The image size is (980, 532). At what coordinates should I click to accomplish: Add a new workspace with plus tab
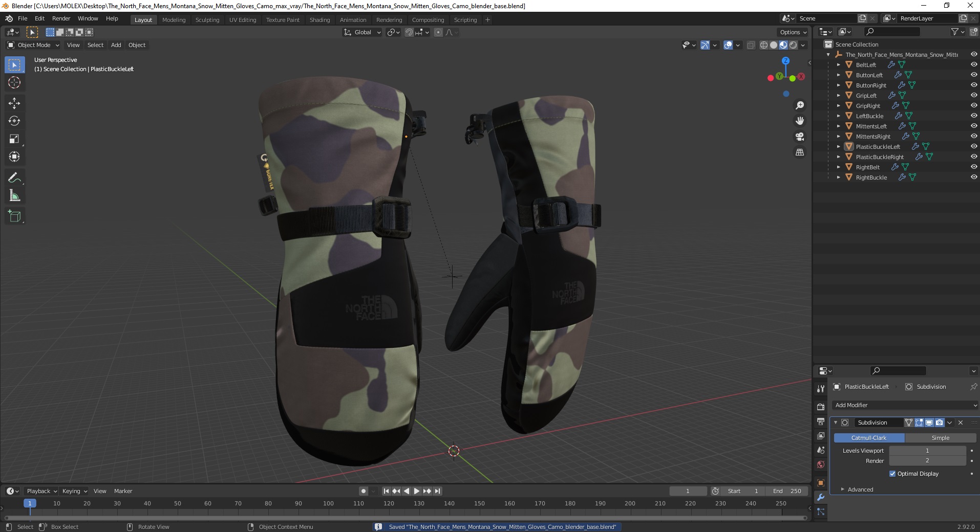(x=487, y=20)
